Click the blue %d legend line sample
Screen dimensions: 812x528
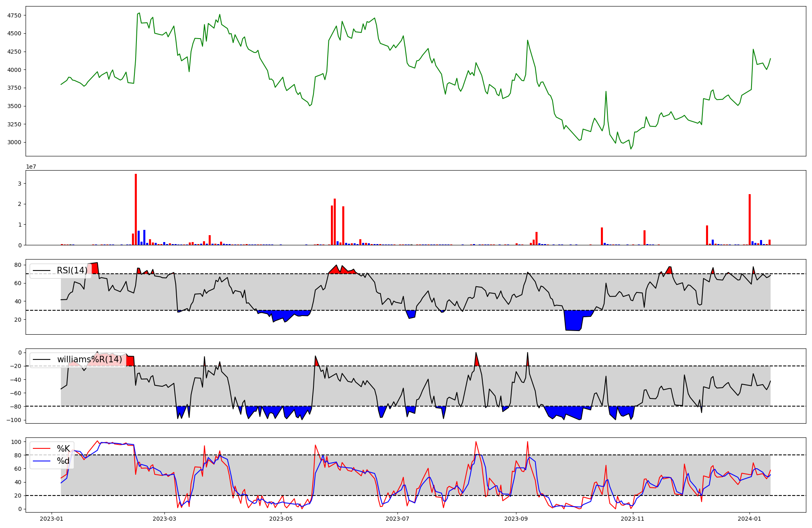pyautogui.click(x=41, y=461)
